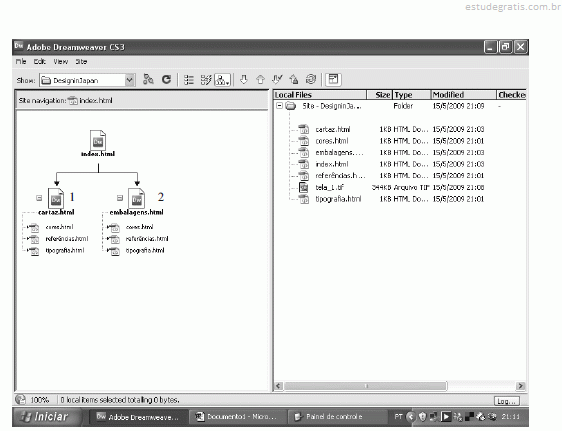Sort by the Modified column header
The width and height of the screenshot is (562, 431).
[463, 95]
